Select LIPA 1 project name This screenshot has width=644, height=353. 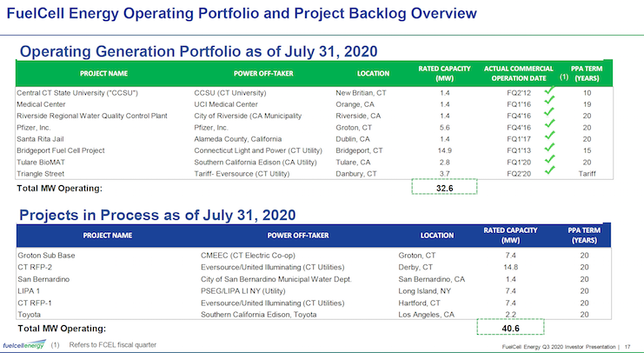(29, 291)
